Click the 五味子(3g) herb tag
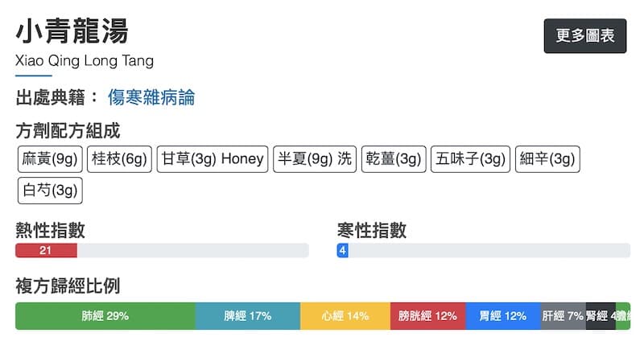The image size is (644, 341). [471, 159]
